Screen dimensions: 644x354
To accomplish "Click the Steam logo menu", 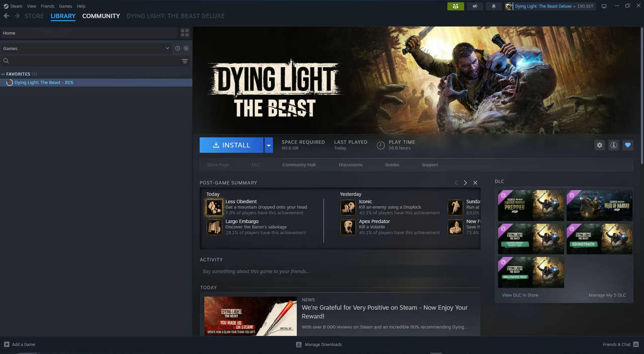I will [x=13, y=6].
